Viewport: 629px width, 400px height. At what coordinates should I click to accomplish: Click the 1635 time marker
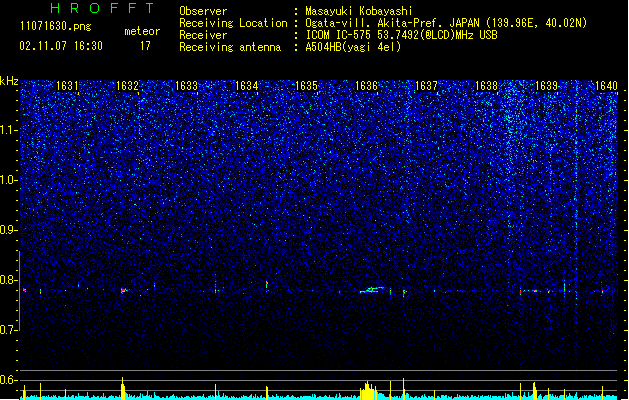[306, 86]
